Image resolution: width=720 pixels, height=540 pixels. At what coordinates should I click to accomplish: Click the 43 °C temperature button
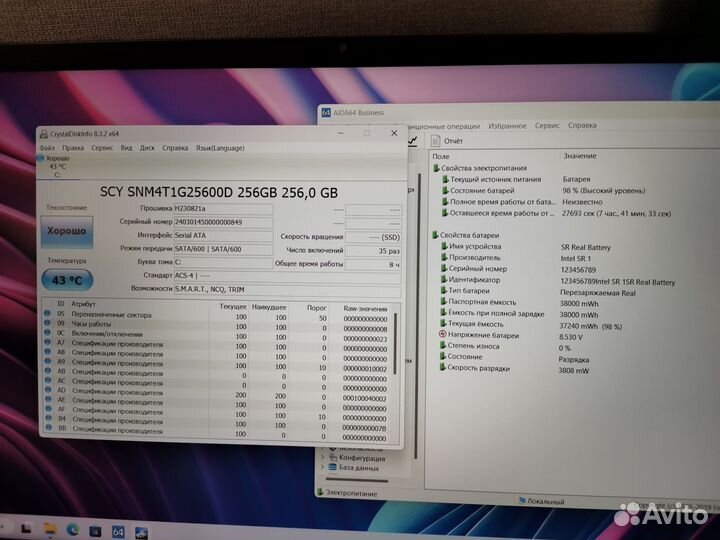68,280
